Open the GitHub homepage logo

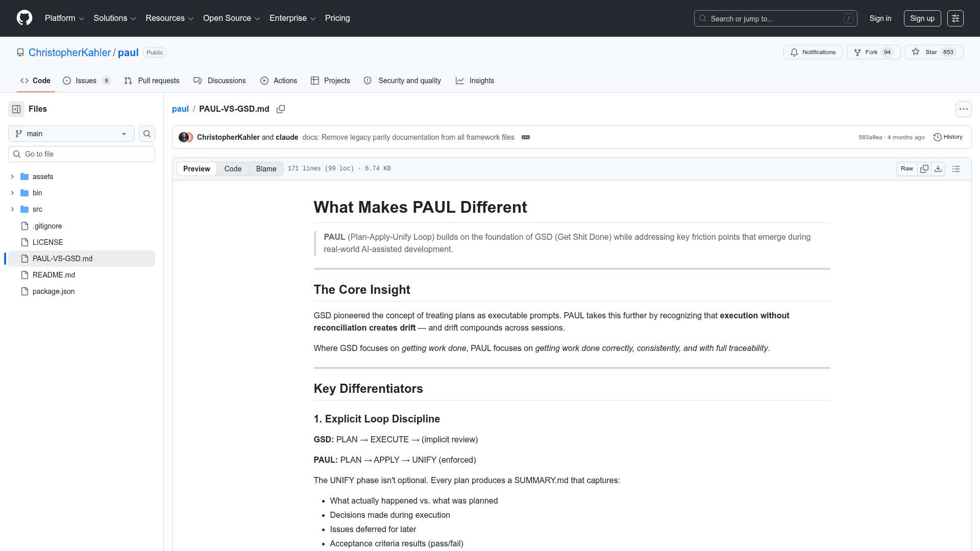pos(24,18)
